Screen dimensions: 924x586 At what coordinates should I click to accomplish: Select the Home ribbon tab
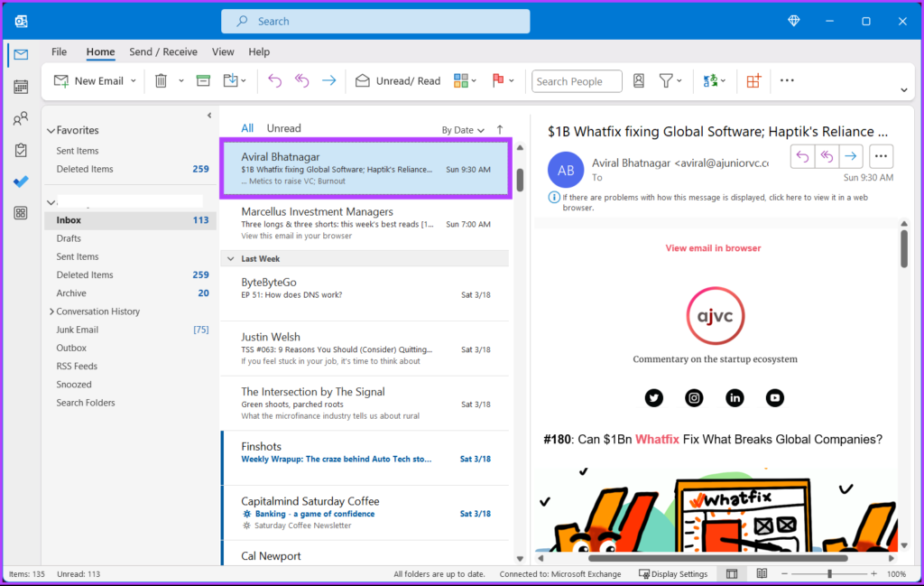coord(100,51)
